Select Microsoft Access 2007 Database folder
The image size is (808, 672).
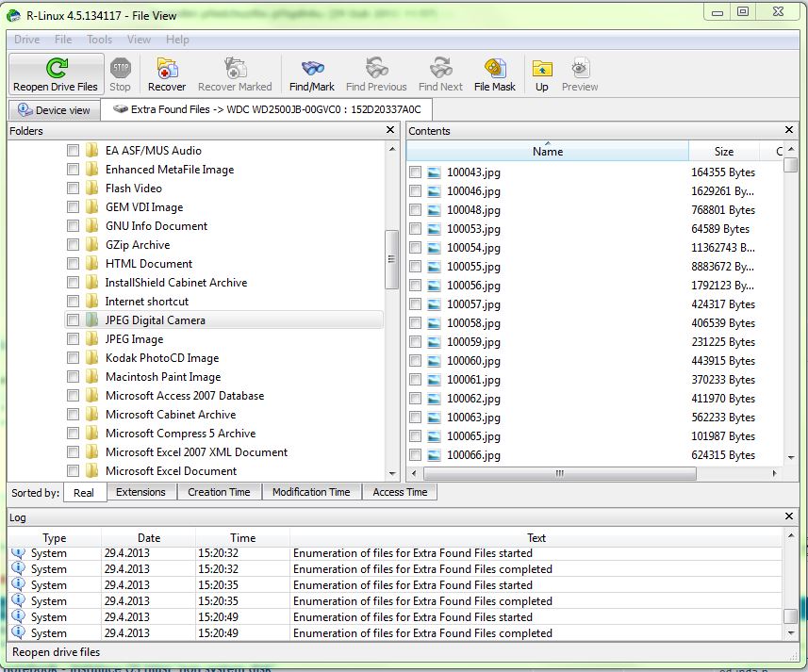[x=185, y=396]
